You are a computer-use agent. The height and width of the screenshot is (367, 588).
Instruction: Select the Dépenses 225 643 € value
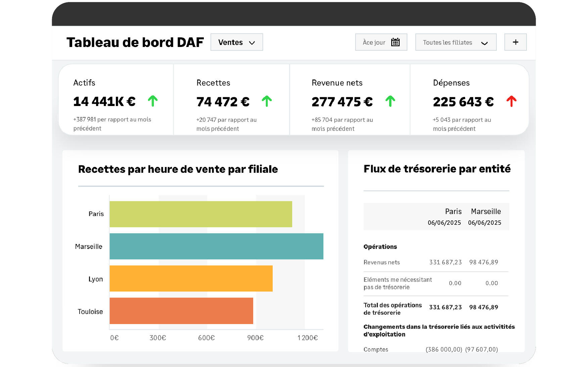coord(463,102)
